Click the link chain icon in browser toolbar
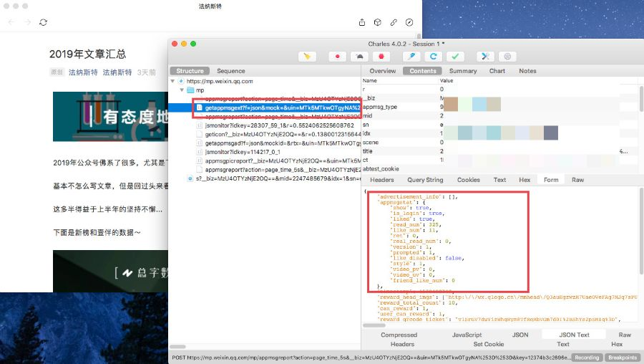 click(x=394, y=22)
